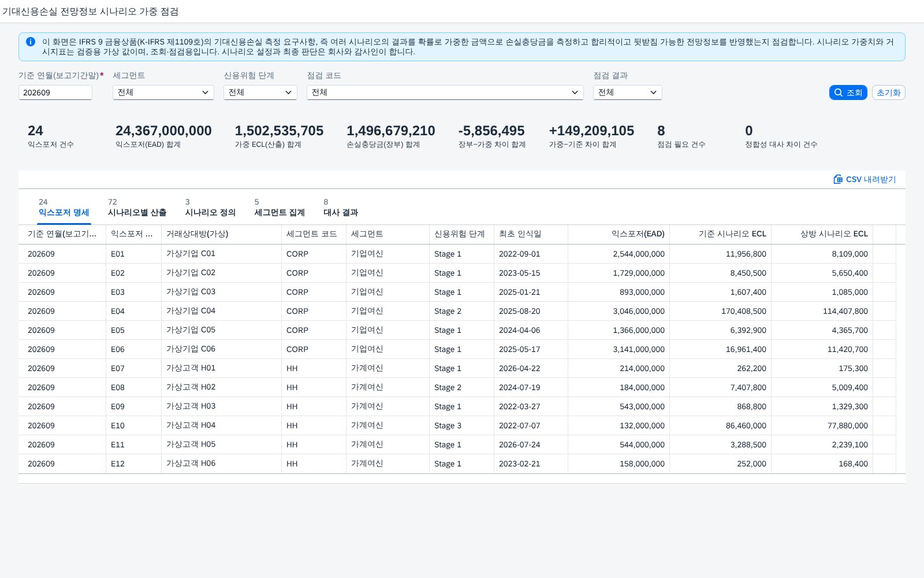Click the 익스포저(EAD) column header
This screenshot has width=924, height=578.
click(619, 234)
